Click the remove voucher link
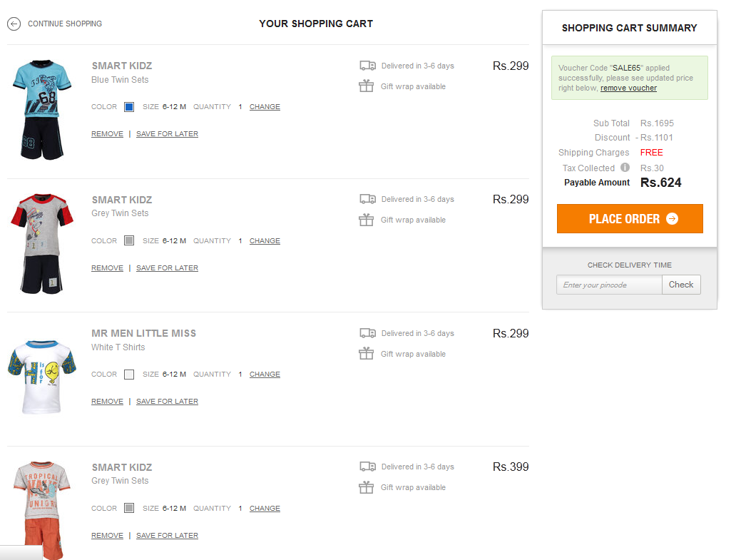The height and width of the screenshot is (560, 736). click(628, 88)
